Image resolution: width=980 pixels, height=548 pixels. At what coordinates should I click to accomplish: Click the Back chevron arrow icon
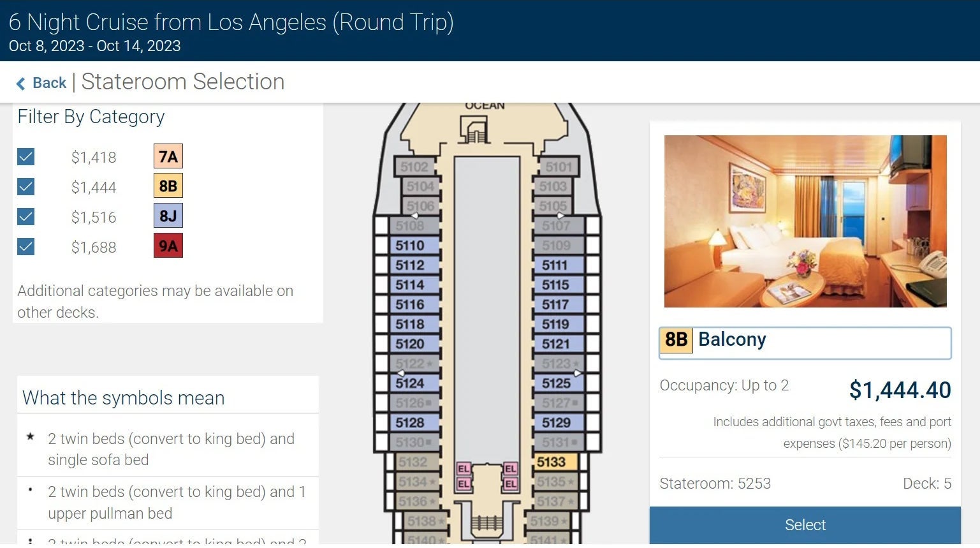20,84
